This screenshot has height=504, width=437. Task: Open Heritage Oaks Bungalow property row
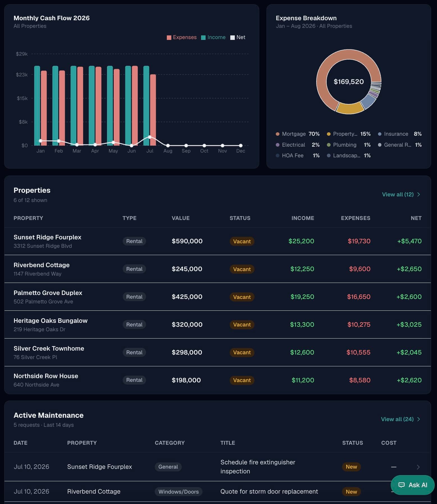pos(218,324)
